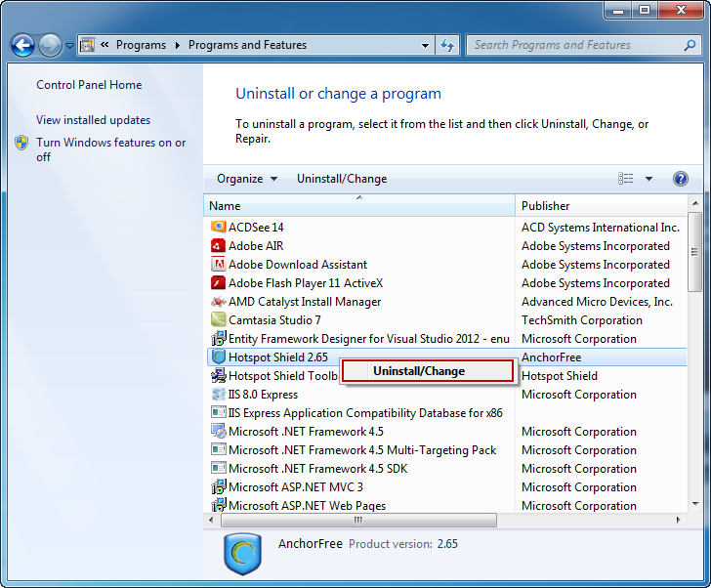This screenshot has height=588, width=711.
Task: Click the Control Panel icon in the address bar
Action: [x=88, y=45]
